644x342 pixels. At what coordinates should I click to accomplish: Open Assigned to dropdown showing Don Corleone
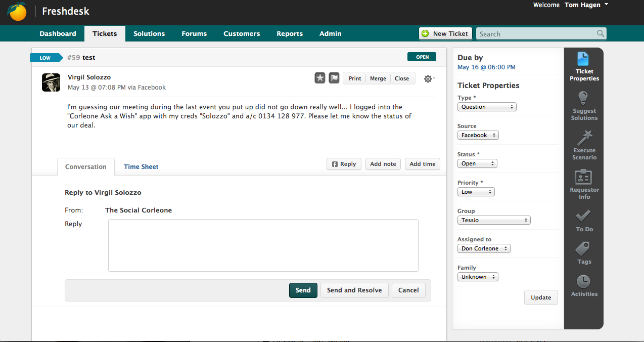click(x=484, y=248)
